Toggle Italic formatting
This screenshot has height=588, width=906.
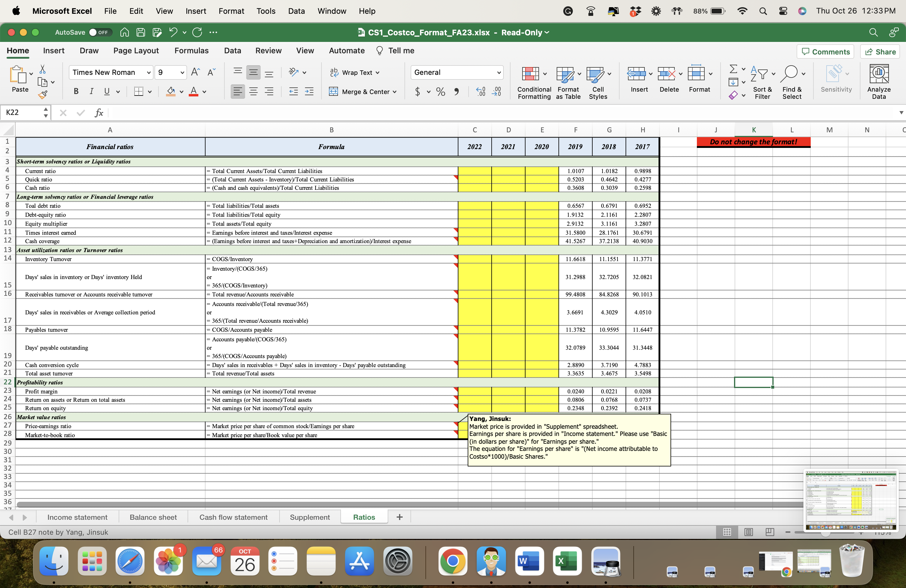91,92
